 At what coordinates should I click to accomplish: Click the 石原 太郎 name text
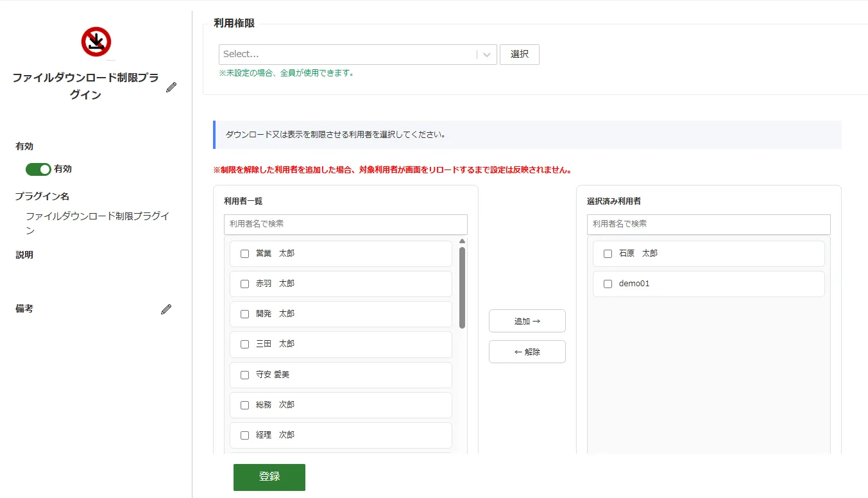pos(638,253)
